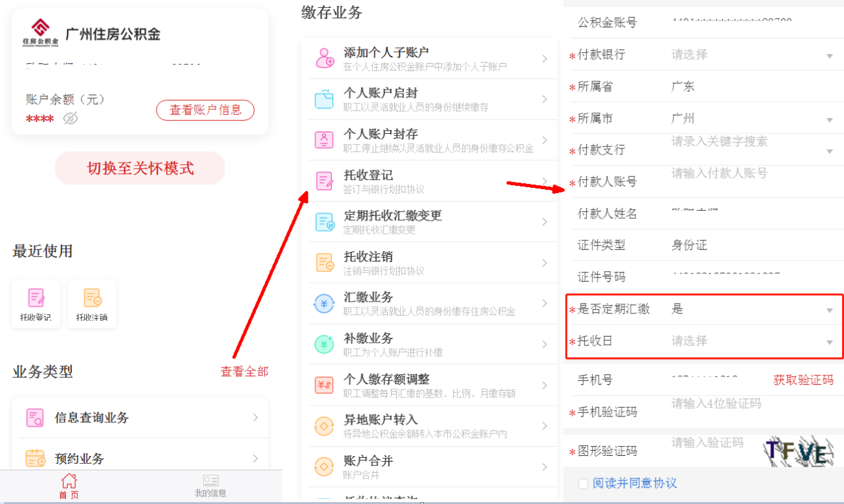Click the 托收注销 list icon
The width and height of the screenshot is (844, 504).
(x=324, y=262)
